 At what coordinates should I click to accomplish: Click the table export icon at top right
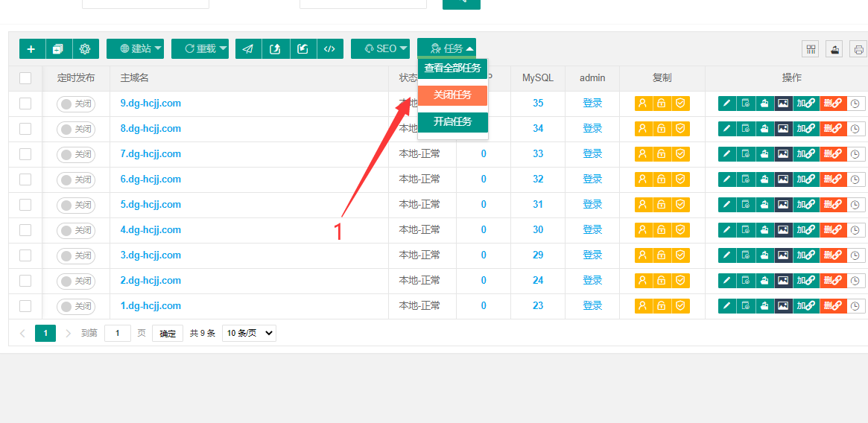tap(834, 49)
